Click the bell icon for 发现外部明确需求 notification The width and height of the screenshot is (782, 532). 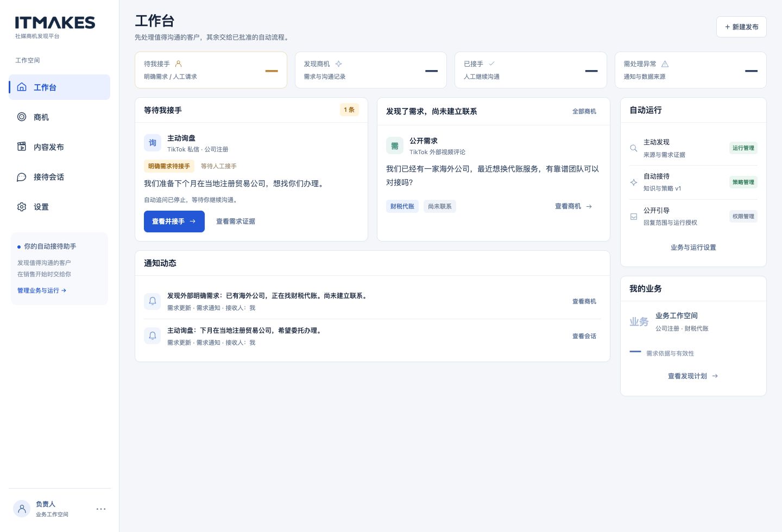coord(153,301)
